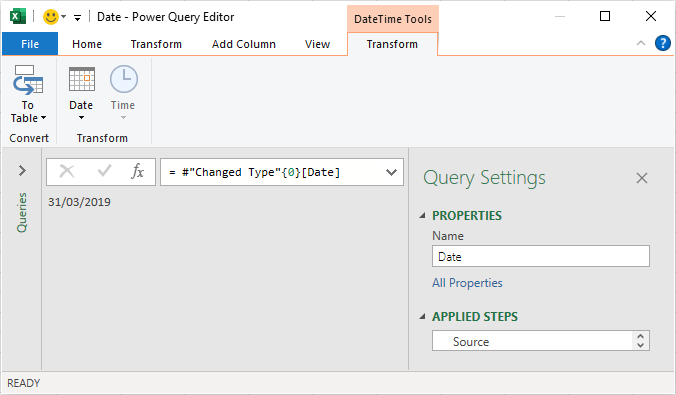Confirm formula with the checkmark icon
Image resolution: width=676 pixels, height=395 pixels.
(x=104, y=171)
